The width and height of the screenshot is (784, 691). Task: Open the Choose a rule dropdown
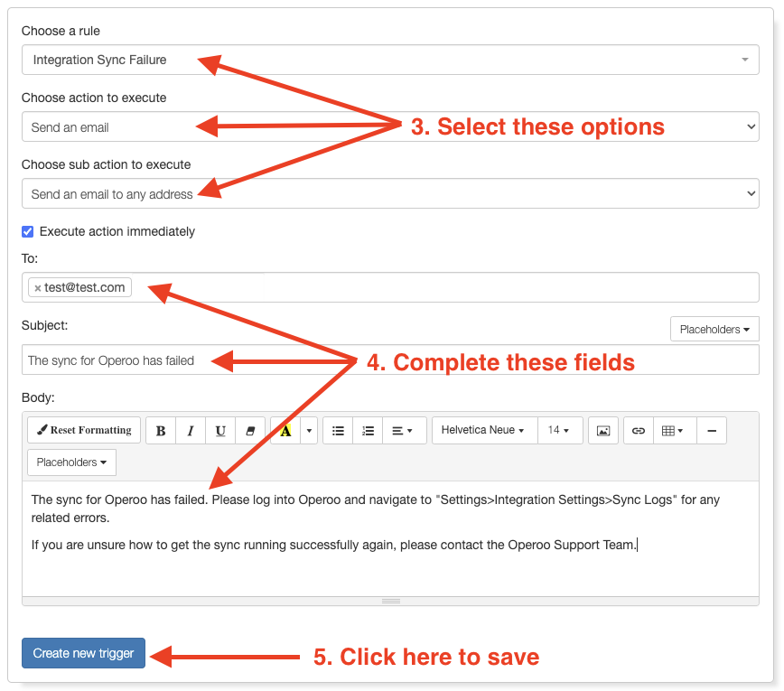pos(390,60)
